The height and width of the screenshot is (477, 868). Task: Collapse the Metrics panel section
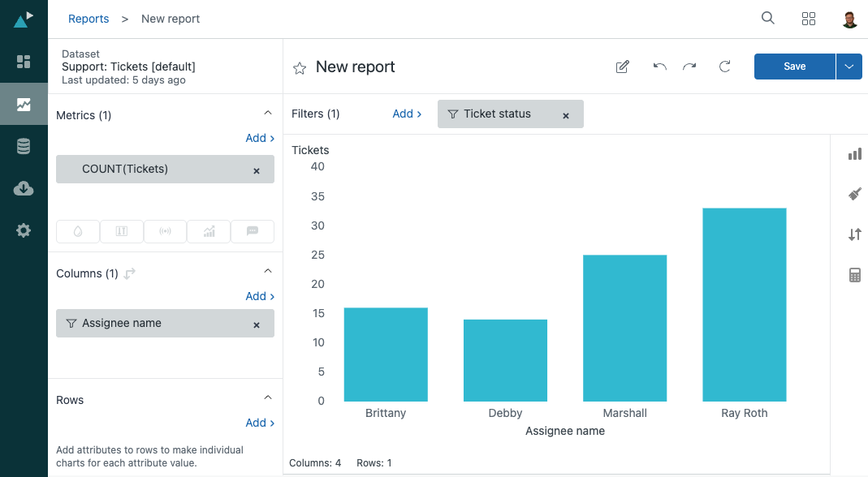point(268,114)
